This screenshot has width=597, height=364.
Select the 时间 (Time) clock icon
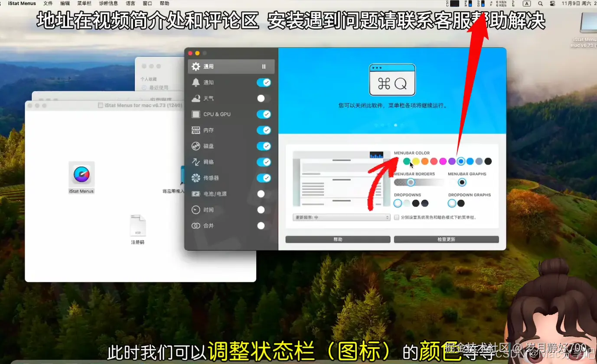coord(196,209)
